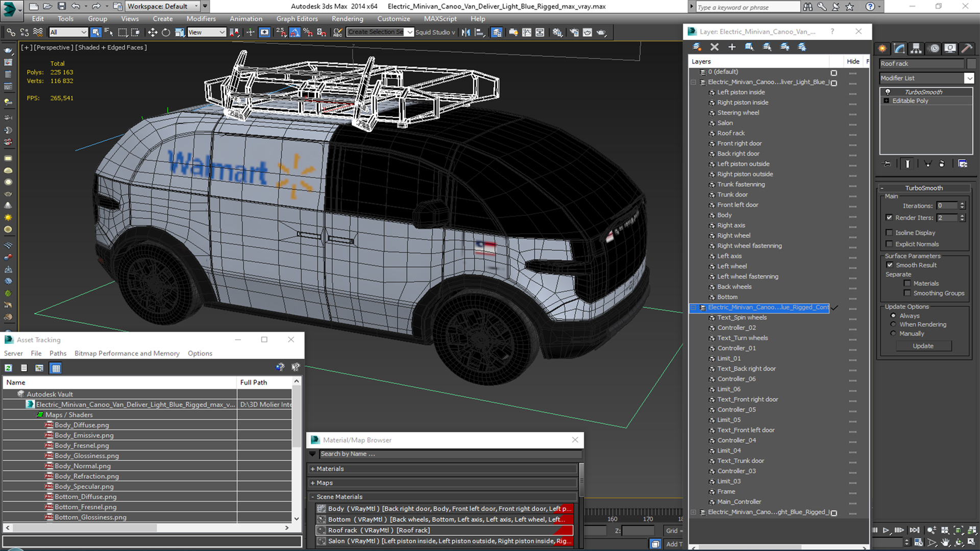
Task: Click the Render Production teapot icon
Action: 602,32
